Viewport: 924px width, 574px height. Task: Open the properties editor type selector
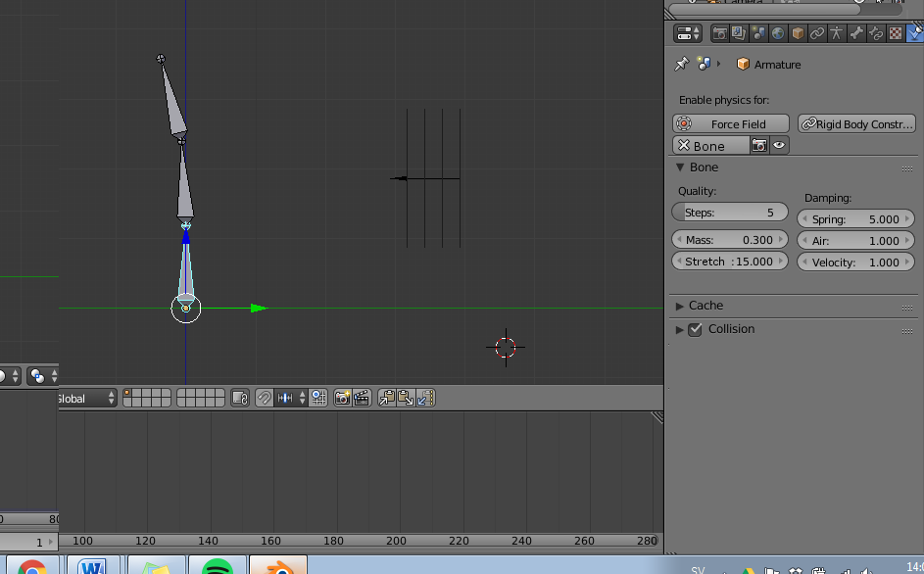pos(687,33)
